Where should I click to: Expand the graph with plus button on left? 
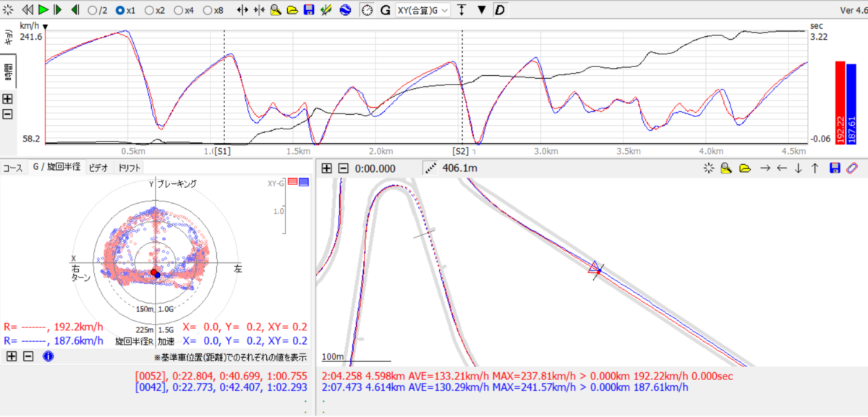(8, 99)
